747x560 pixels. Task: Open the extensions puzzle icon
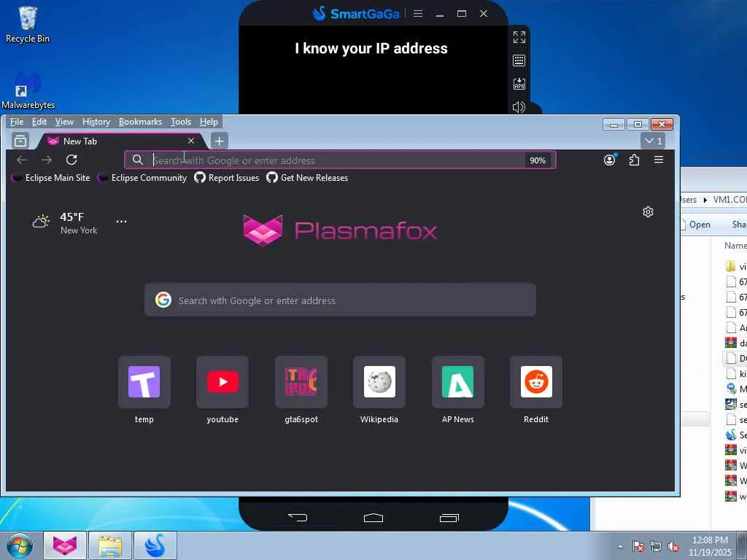click(634, 160)
